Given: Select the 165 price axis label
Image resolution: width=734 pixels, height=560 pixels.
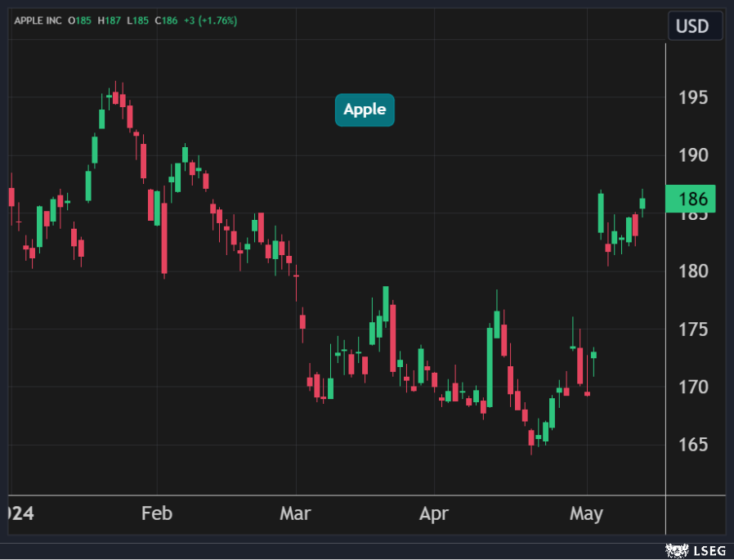Looking at the screenshot, I should click(693, 446).
